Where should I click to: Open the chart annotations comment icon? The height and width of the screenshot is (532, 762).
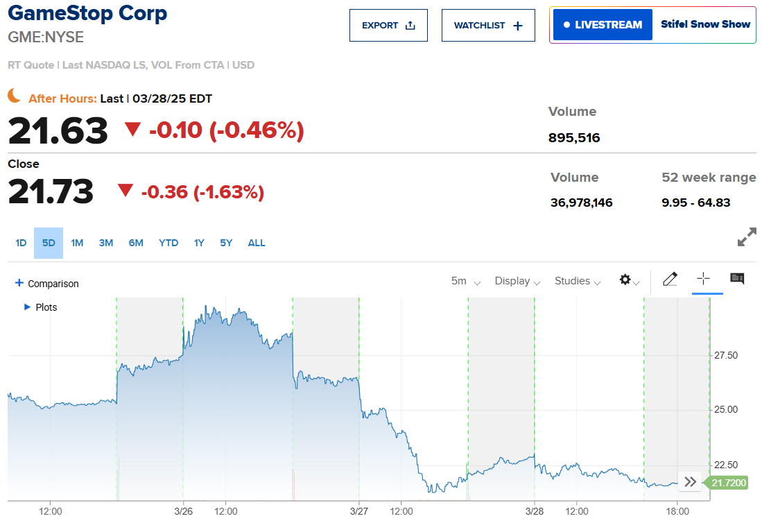pos(737,279)
